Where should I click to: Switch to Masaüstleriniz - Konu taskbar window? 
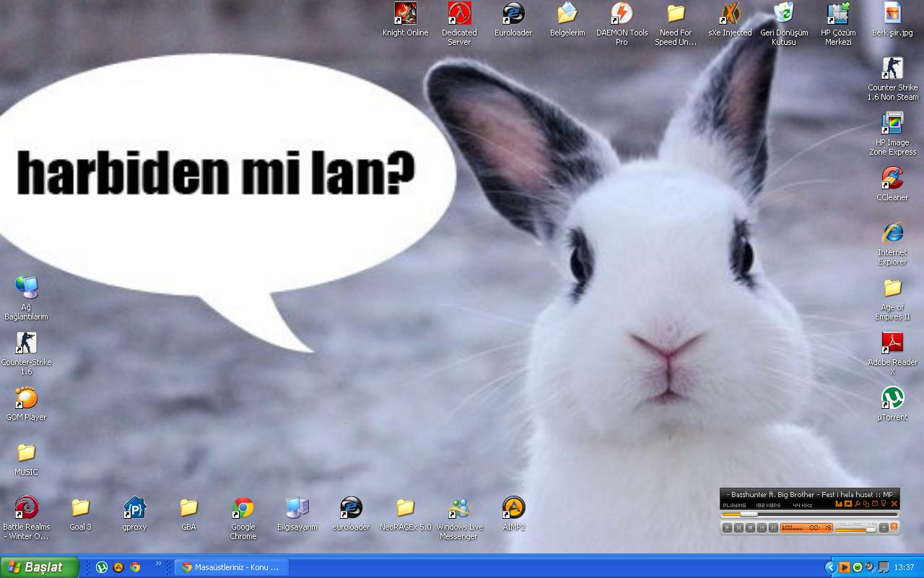tap(232, 567)
